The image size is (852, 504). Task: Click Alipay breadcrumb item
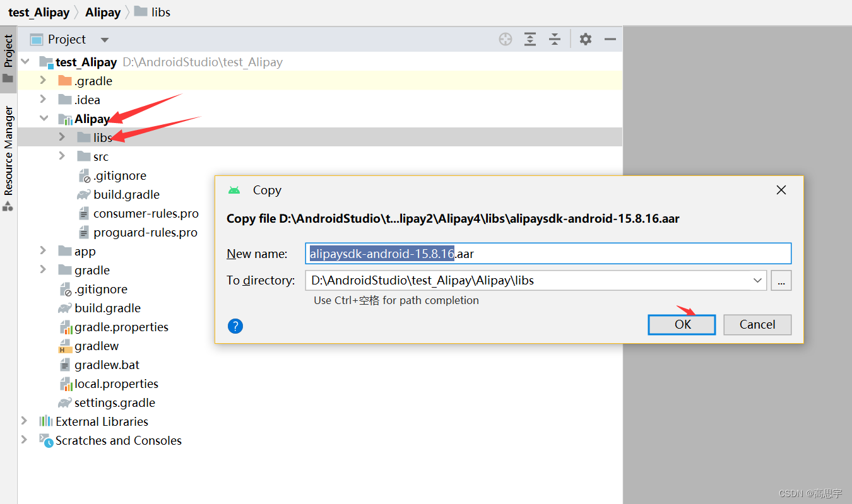point(103,12)
